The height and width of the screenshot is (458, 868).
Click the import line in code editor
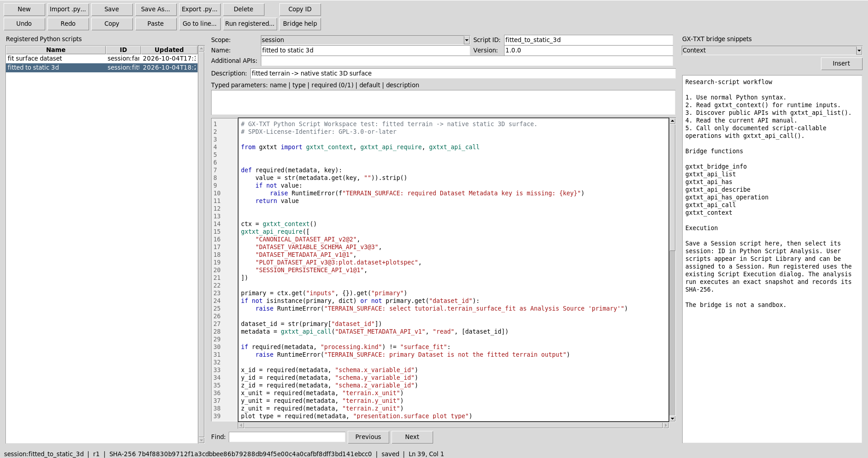[x=360, y=147]
